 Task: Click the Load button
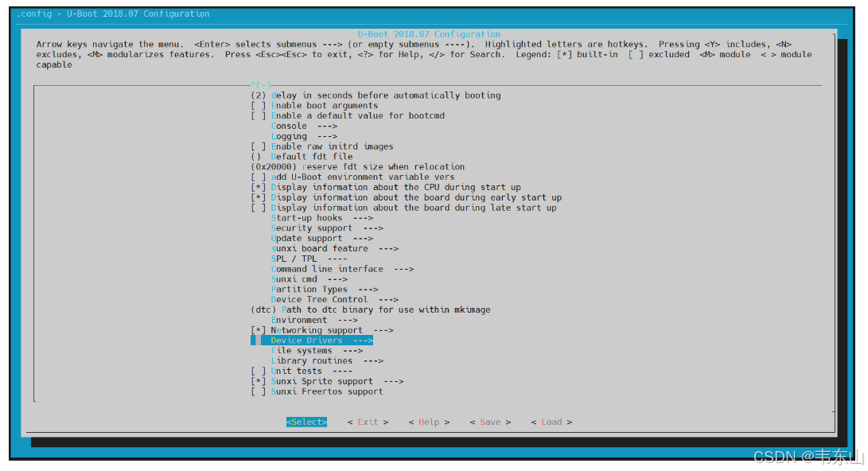pyautogui.click(x=551, y=422)
